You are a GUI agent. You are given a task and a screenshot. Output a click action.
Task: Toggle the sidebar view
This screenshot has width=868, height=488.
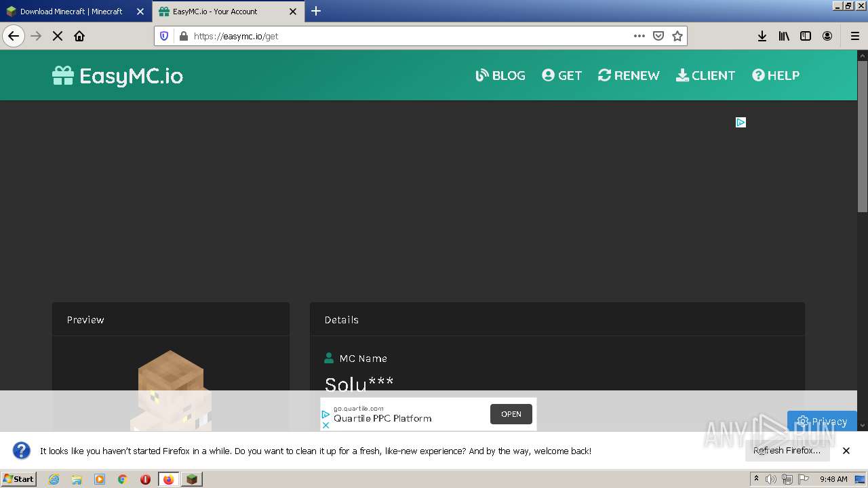(x=806, y=36)
